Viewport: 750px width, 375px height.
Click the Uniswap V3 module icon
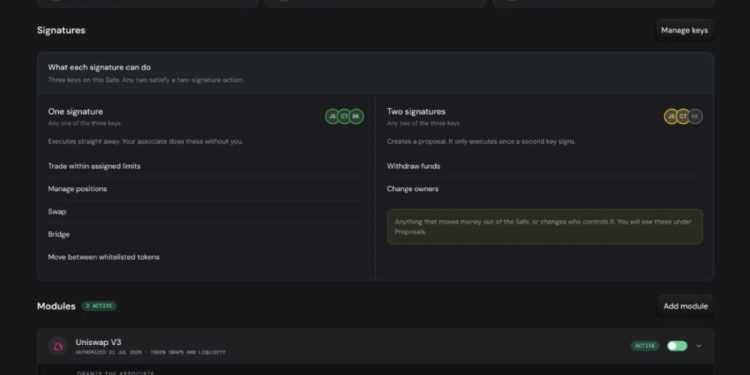tap(58, 346)
